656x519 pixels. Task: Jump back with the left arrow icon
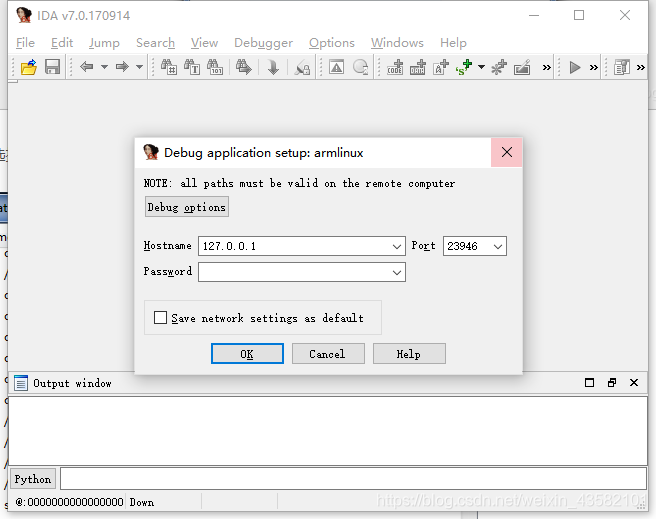click(x=87, y=67)
